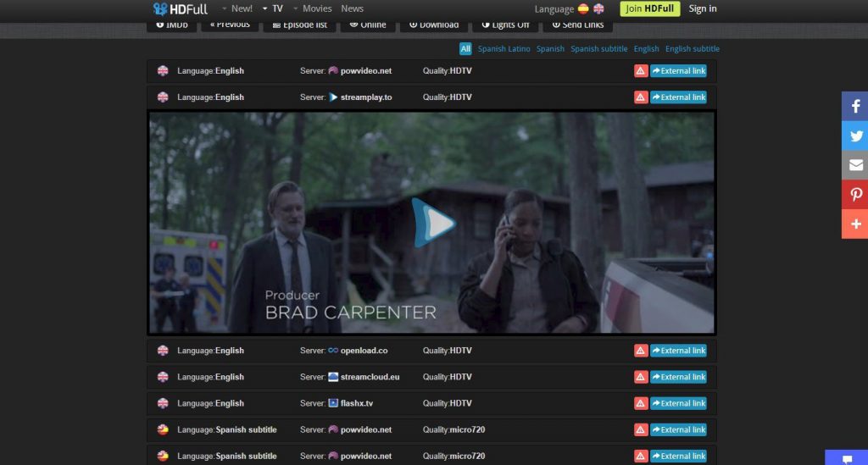Open the New! dropdown menu

point(237,8)
